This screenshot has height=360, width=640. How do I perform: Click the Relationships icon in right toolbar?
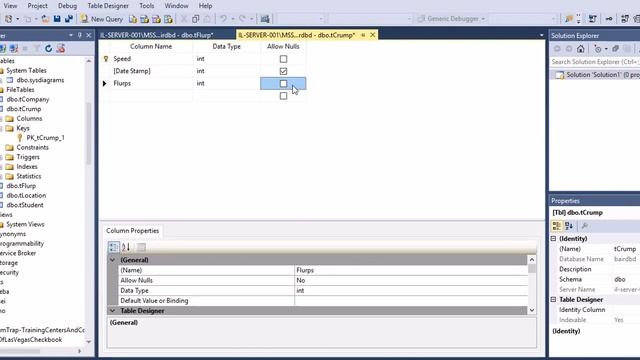(624, 19)
